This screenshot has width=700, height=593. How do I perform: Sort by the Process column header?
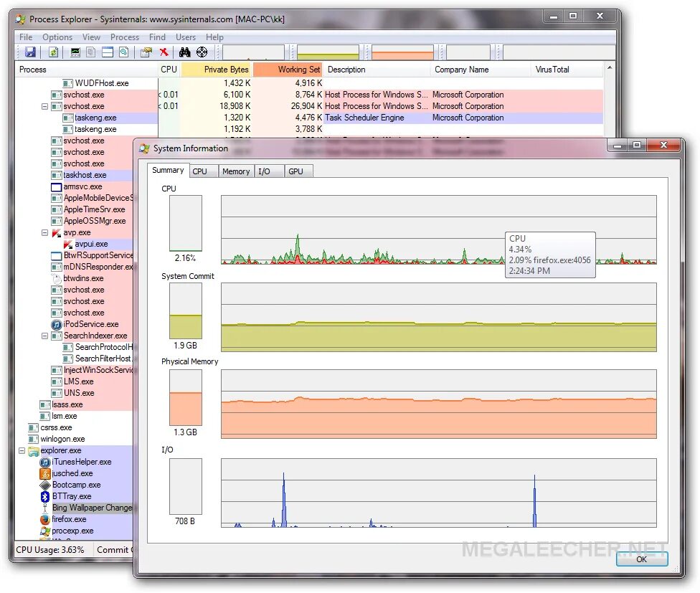[x=87, y=70]
